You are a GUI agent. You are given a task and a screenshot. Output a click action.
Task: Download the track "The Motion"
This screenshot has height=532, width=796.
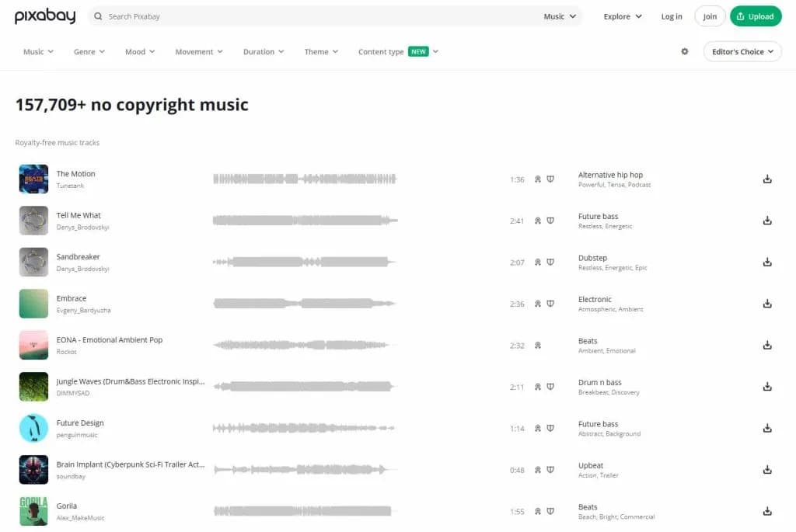767,179
